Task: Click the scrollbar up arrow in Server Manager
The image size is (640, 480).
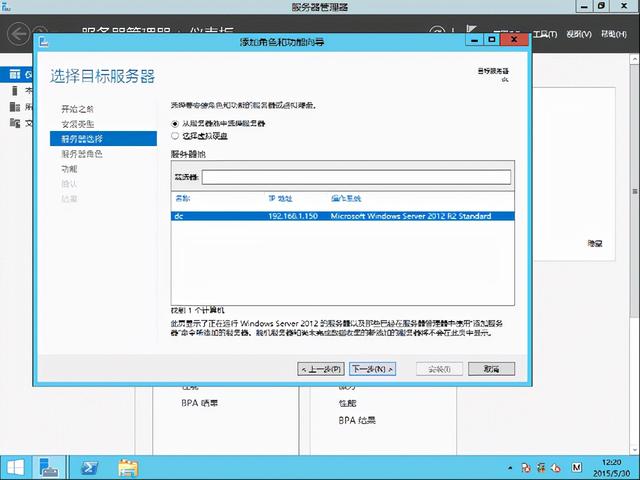Action: click(635, 59)
